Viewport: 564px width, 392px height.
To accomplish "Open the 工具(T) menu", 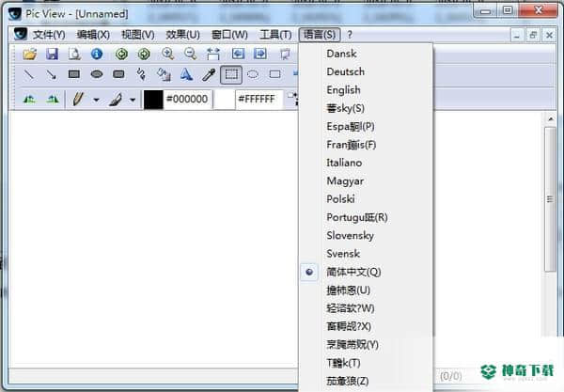I will [x=275, y=35].
